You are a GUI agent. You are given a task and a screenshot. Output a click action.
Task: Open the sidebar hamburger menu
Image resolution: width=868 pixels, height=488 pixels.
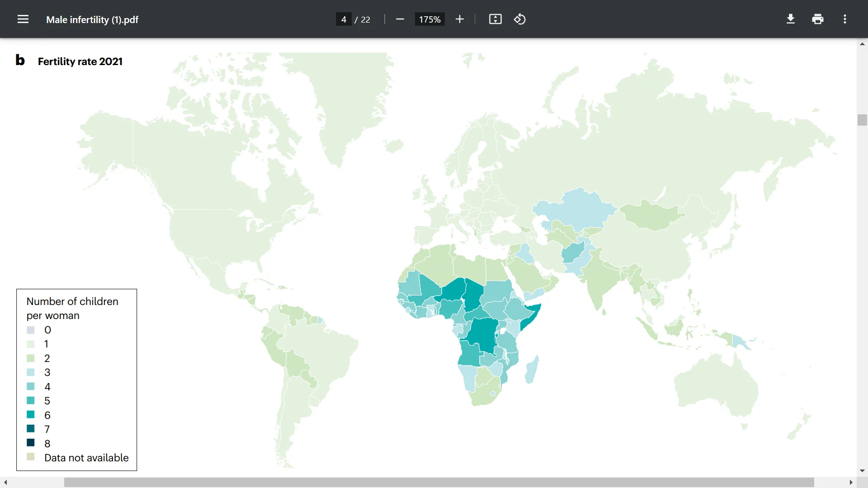(23, 19)
